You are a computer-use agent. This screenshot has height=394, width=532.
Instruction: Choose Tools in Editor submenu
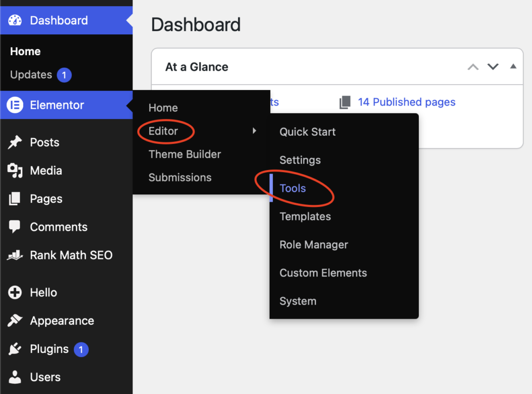click(x=293, y=188)
